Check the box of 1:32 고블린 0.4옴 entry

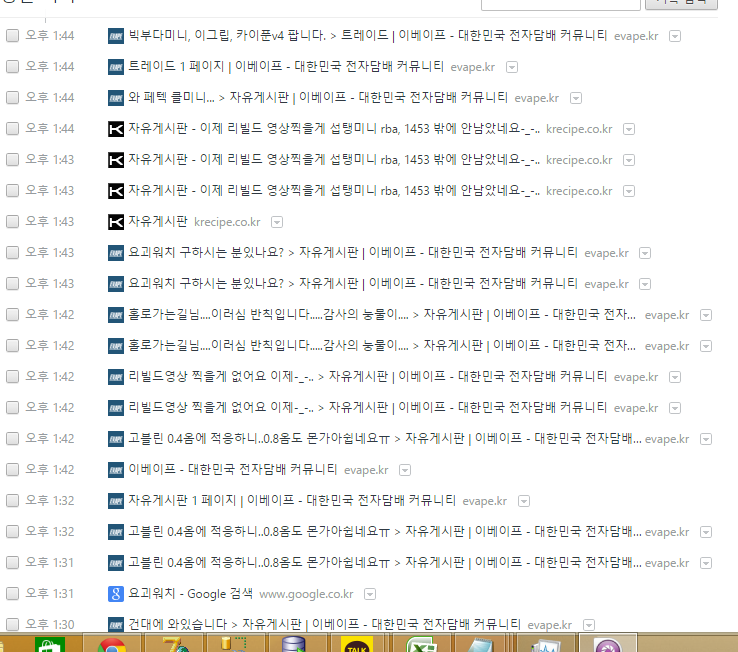[12, 531]
